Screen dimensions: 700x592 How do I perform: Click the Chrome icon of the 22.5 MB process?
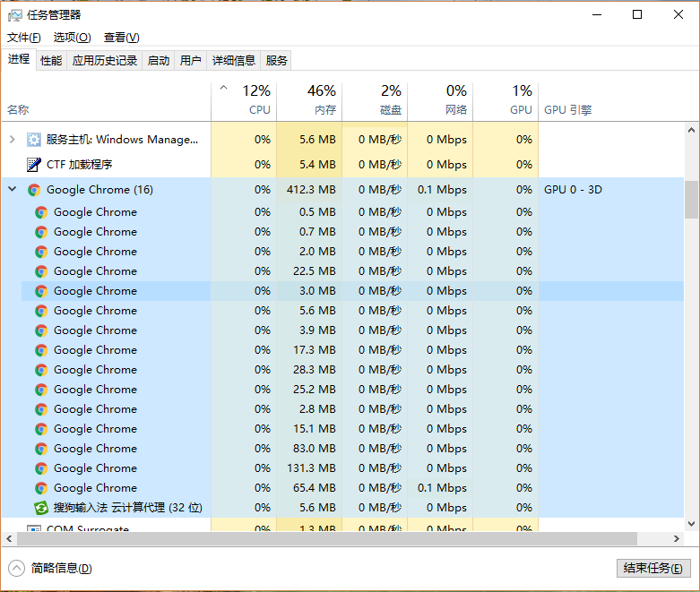(41, 271)
